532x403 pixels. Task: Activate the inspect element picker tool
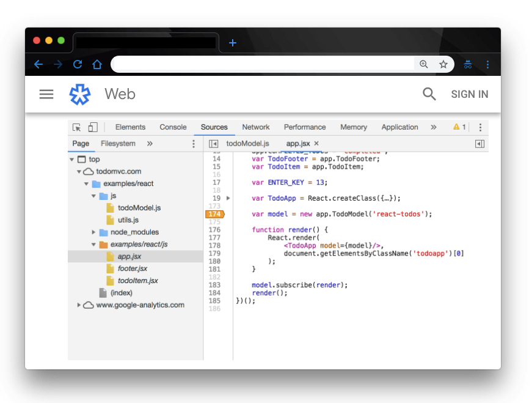click(77, 127)
